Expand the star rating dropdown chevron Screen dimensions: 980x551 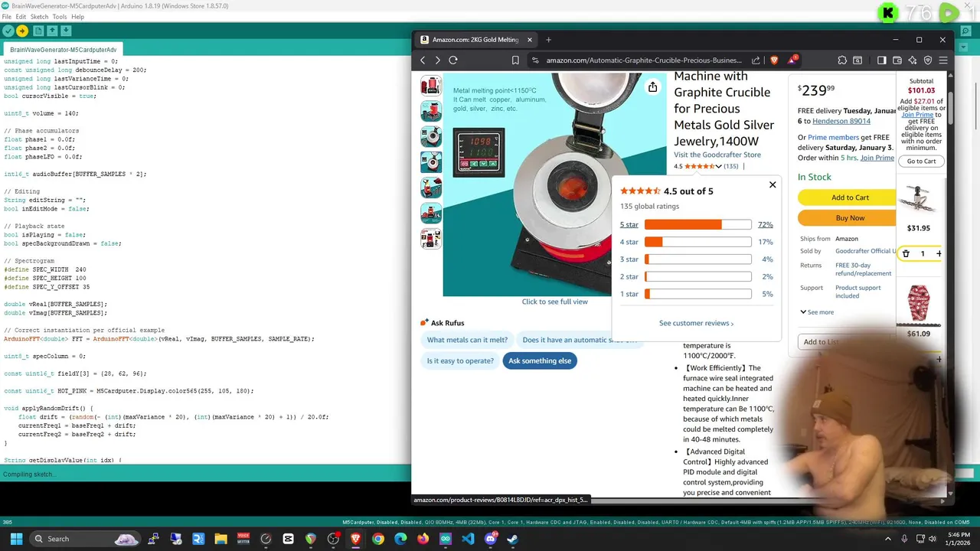[718, 166]
